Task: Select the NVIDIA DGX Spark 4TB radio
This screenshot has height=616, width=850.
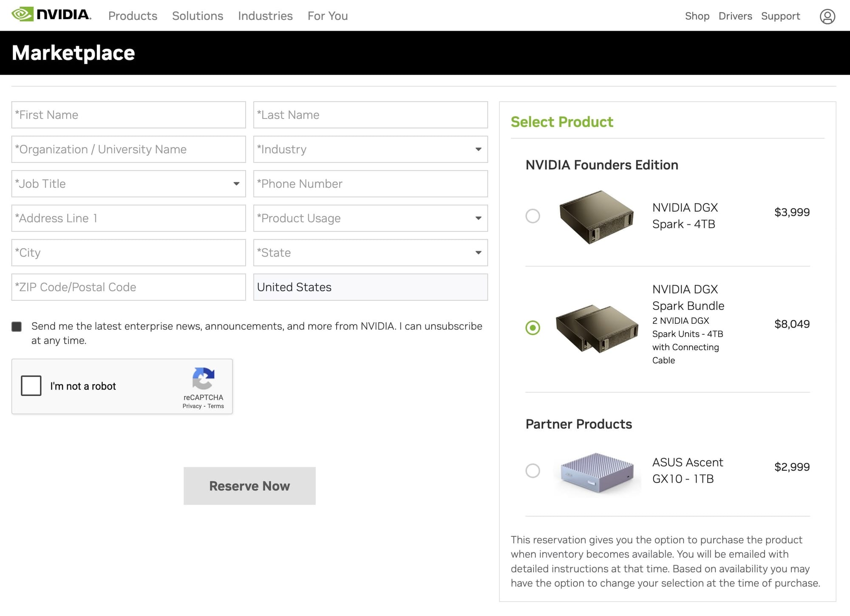Action: [533, 216]
